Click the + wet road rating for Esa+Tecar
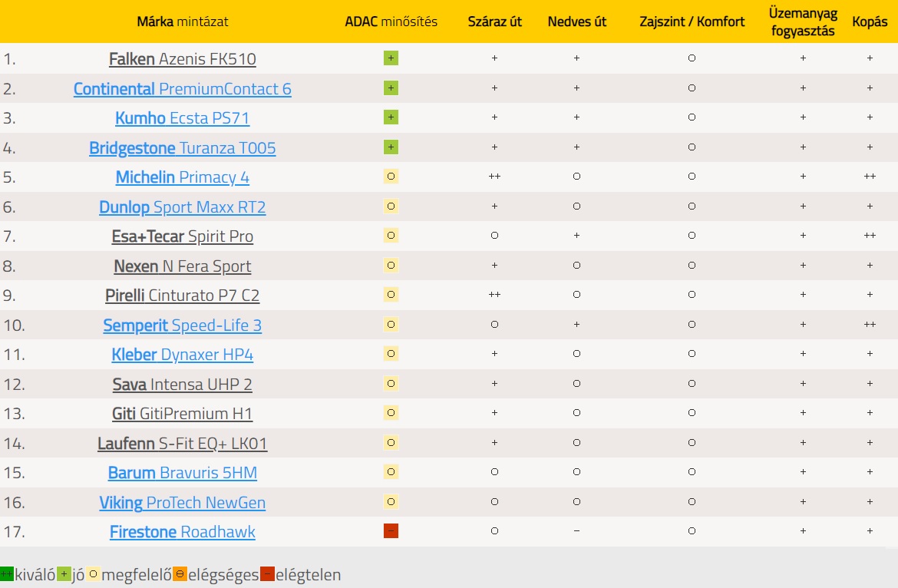898x588 pixels. [x=576, y=236]
